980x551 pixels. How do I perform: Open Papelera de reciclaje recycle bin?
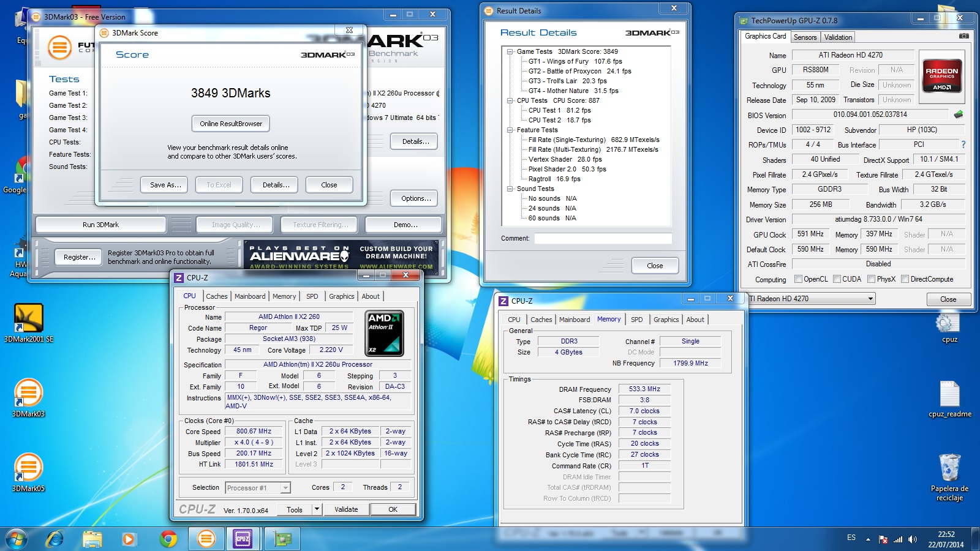click(x=949, y=478)
